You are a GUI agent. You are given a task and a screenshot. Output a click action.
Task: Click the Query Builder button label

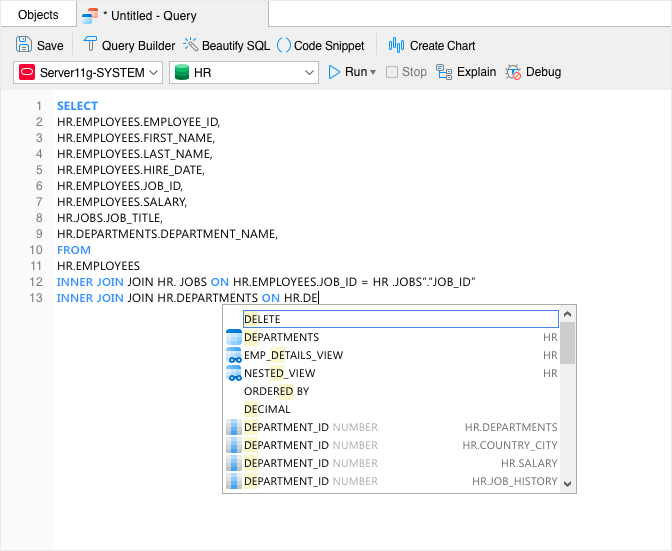(138, 46)
